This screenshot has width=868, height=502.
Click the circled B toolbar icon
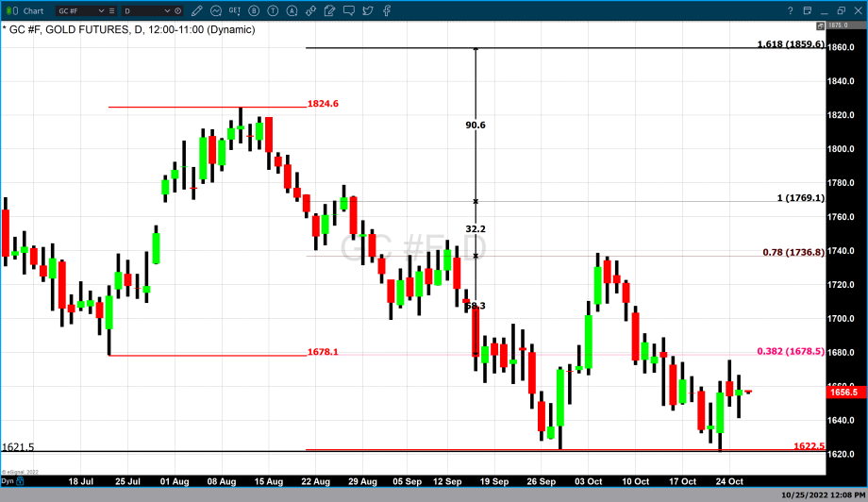pyautogui.click(x=254, y=10)
